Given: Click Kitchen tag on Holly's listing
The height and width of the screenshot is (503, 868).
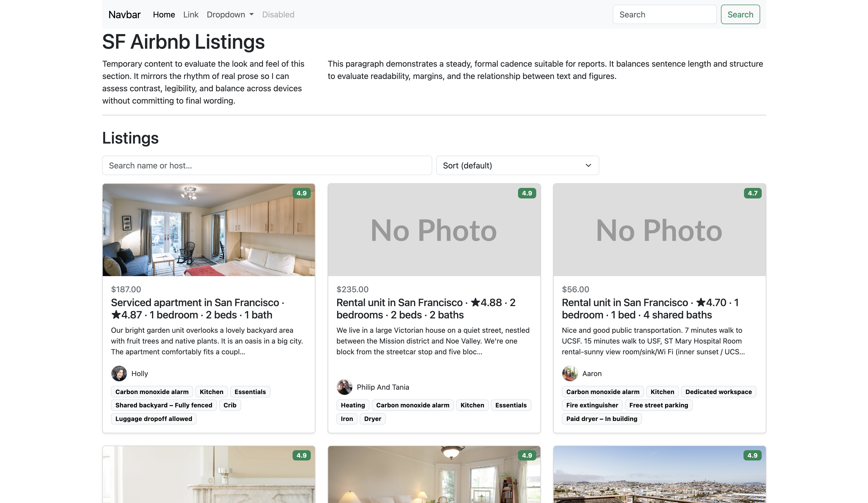Looking at the screenshot, I should pos(211,392).
